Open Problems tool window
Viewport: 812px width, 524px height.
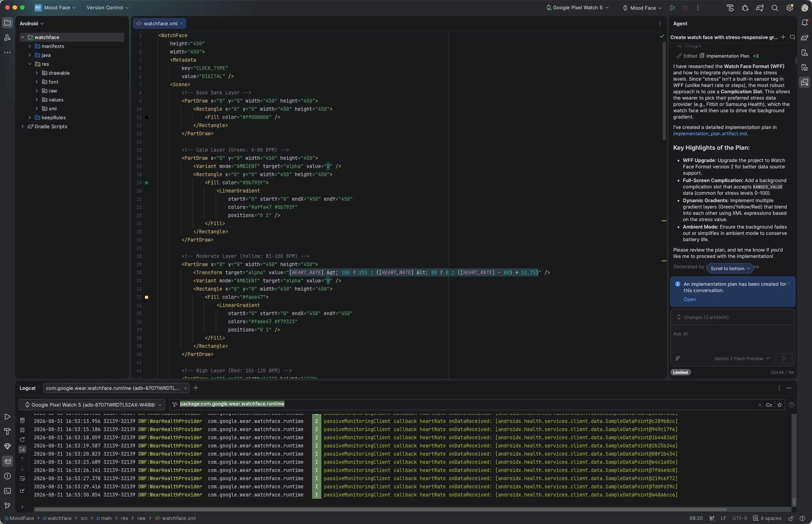(x=7, y=476)
